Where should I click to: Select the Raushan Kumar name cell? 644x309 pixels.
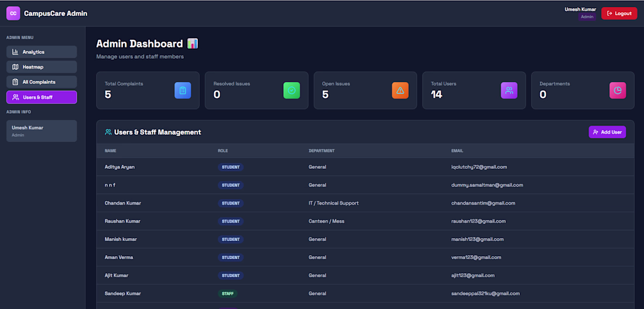122,222
